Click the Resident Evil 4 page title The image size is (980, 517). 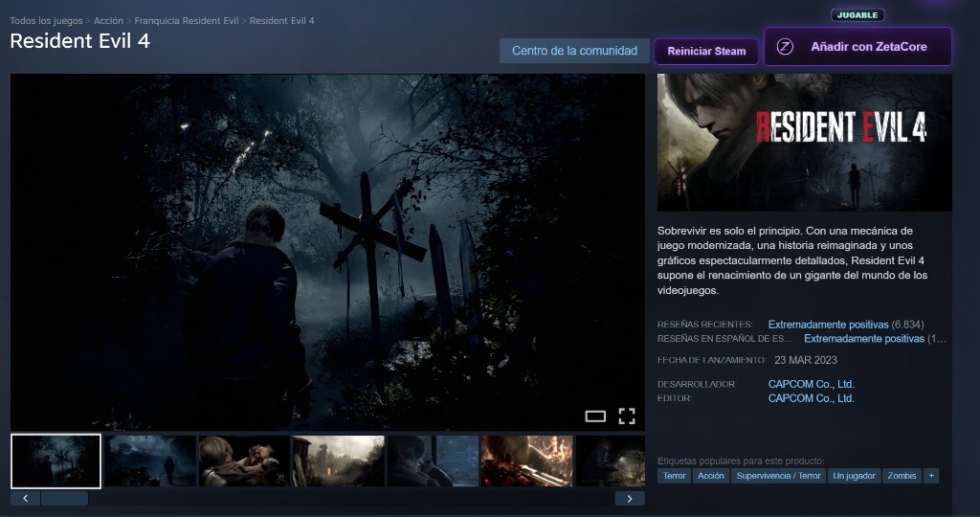coord(80,41)
